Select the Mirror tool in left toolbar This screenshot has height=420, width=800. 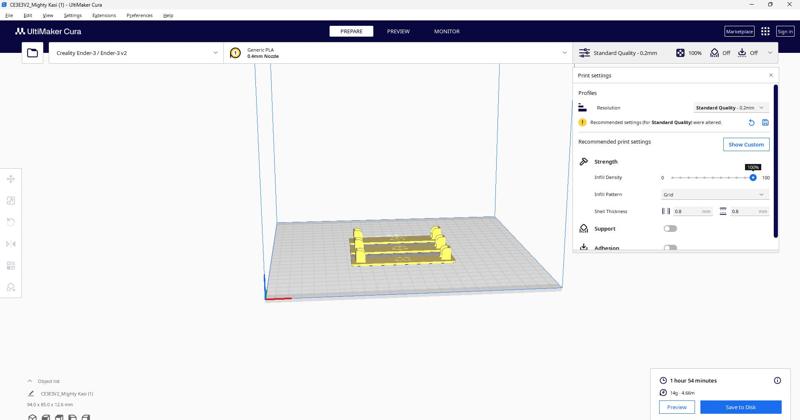(11, 244)
